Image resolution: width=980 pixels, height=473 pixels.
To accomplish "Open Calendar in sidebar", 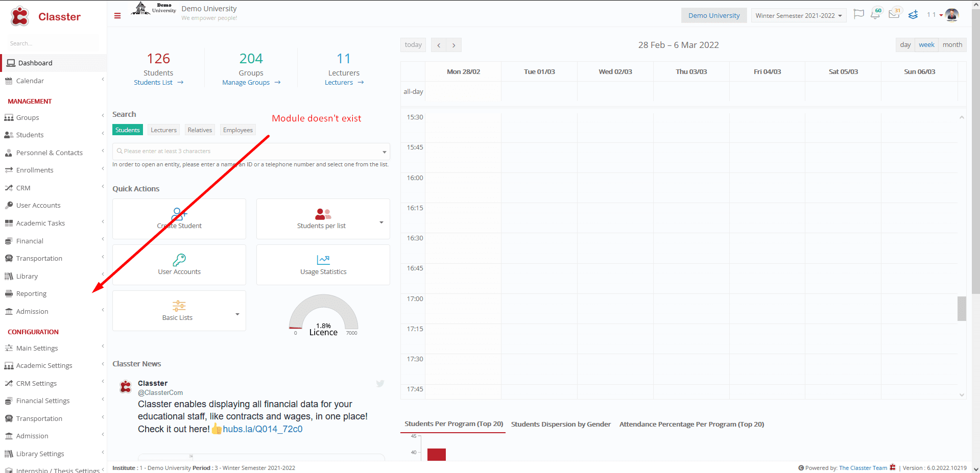I will click(53, 81).
